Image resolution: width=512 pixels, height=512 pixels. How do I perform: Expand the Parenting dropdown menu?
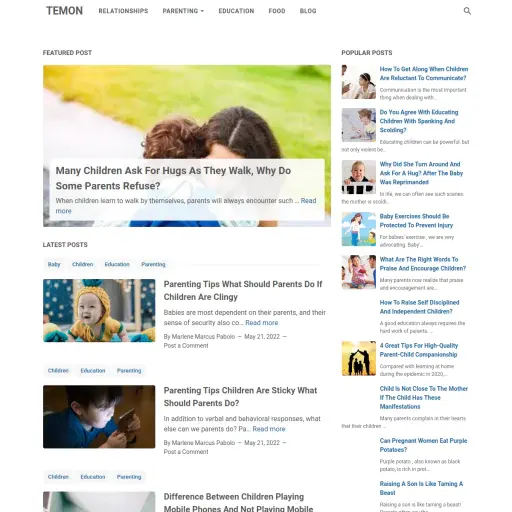pos(183,11)
